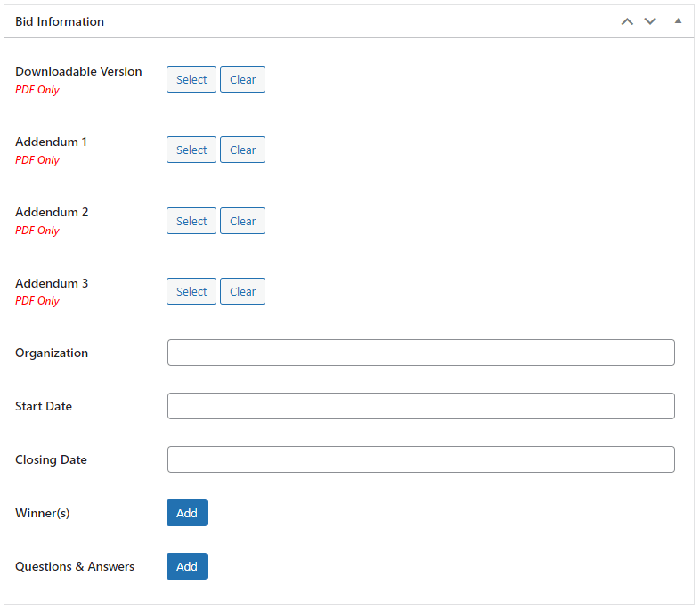Select a PDF for Addendum 3
This screenshot has width=700, height=609.
pos(191,291)
